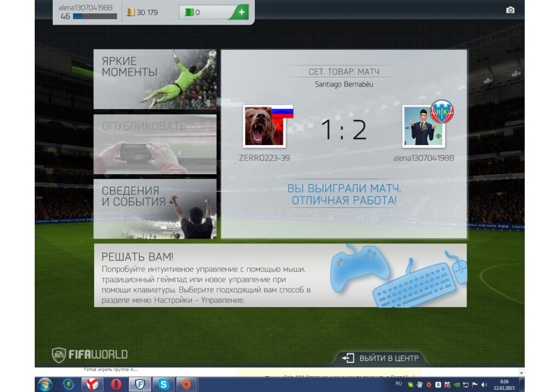Open Yandex browser from the taskbar

click(92, 385)
